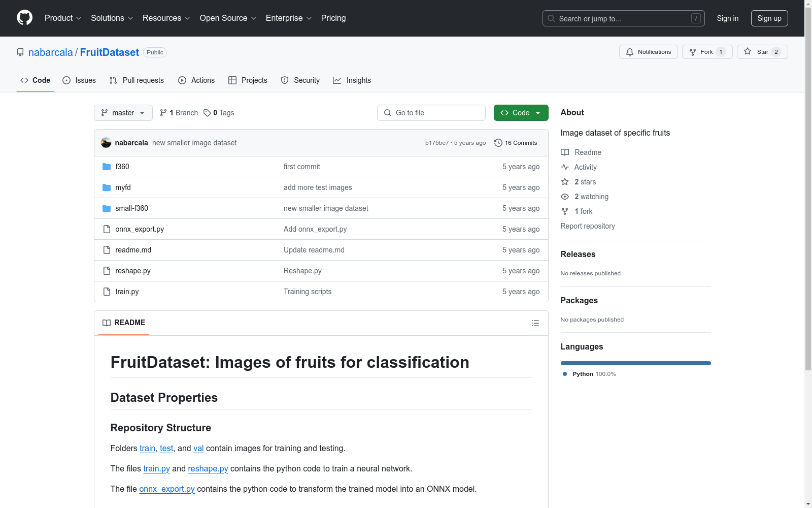This screenshot has height=508, width=812.
Task: Open README outline list icon
Action: (x=535, y=323)
